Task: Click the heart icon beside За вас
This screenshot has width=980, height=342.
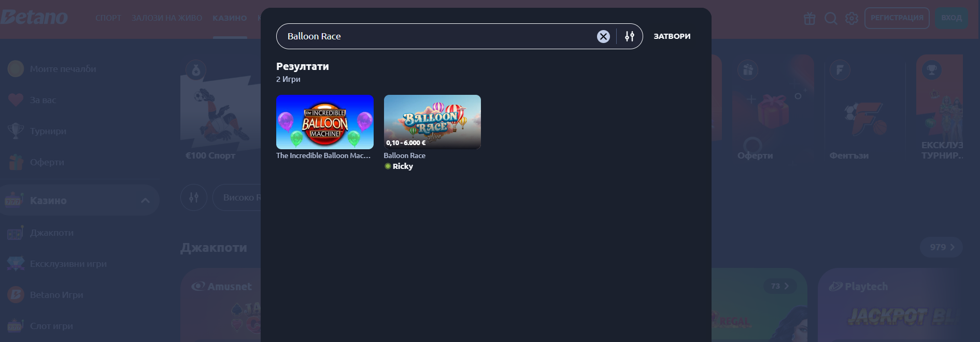Action: [16, 100]
